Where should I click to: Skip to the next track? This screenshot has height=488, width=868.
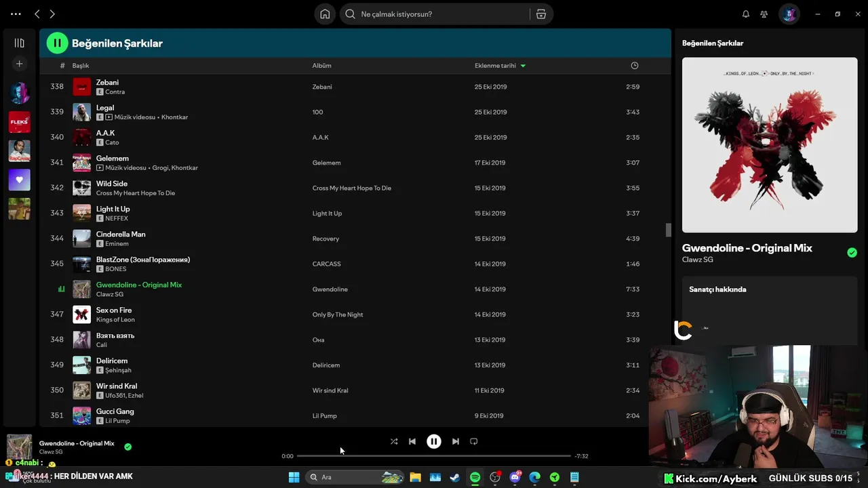click(456, 441)
